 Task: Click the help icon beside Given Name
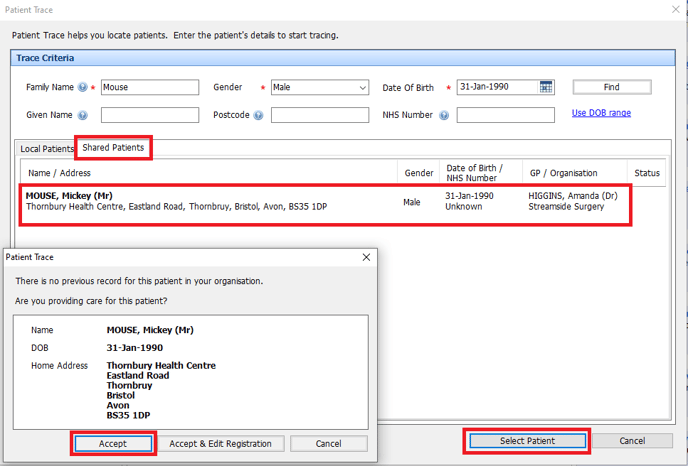(83, 115)
